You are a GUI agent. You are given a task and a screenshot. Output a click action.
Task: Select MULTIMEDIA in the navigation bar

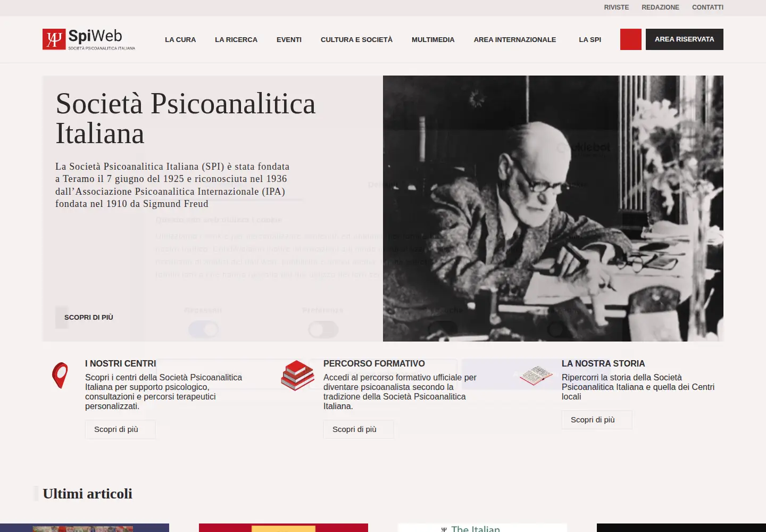tap(433, 40)
